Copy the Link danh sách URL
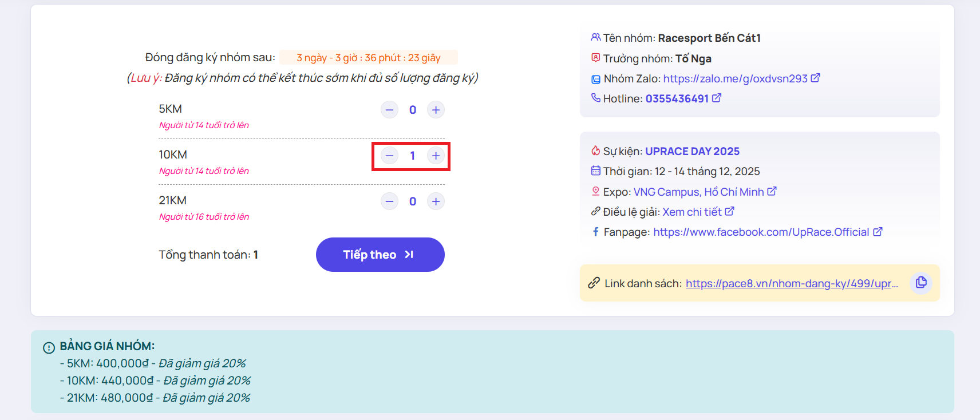 tap(921, 283)
